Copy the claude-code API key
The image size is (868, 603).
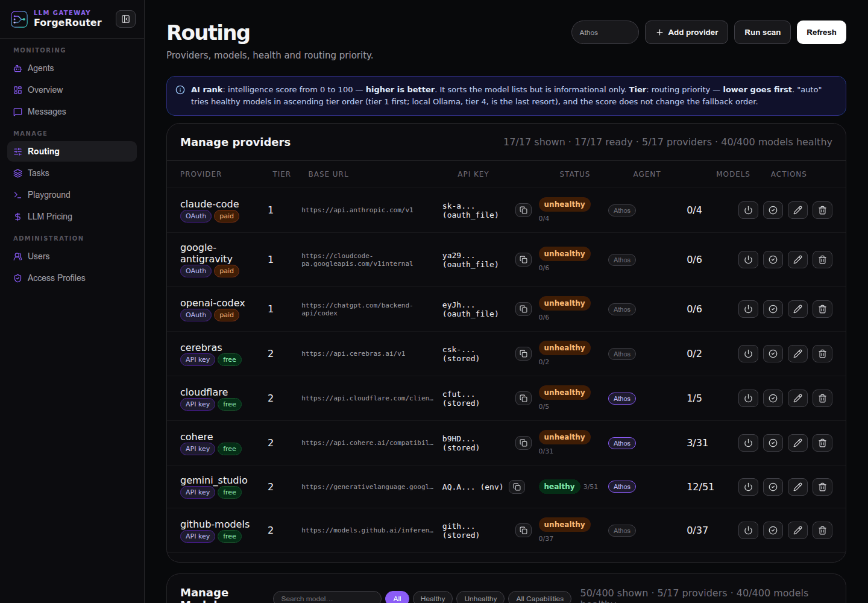pos(523,210)
